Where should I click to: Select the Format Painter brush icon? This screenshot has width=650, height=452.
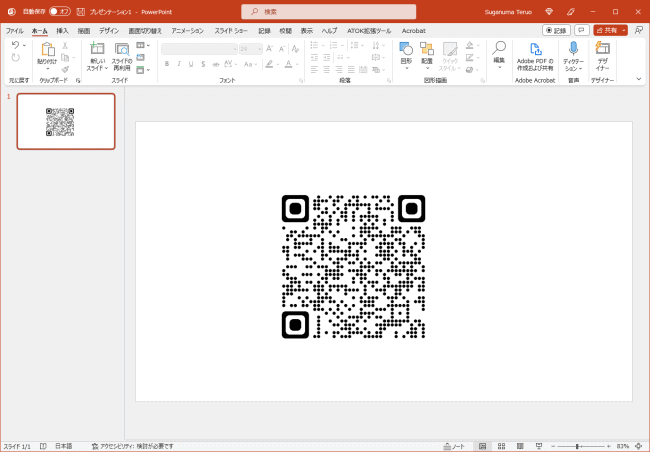pos(65,69)
